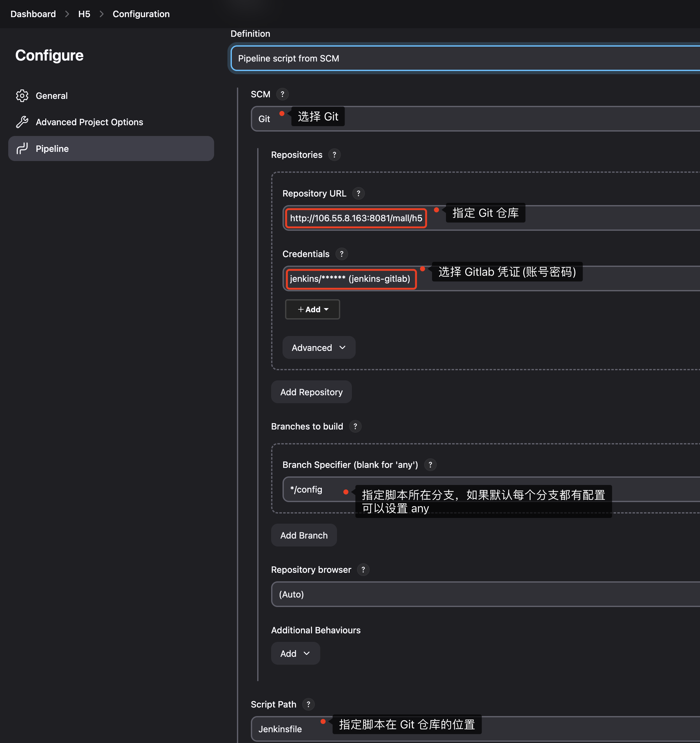
Task: Click the help icon next to SCM
Action: [x=283, y=94]
